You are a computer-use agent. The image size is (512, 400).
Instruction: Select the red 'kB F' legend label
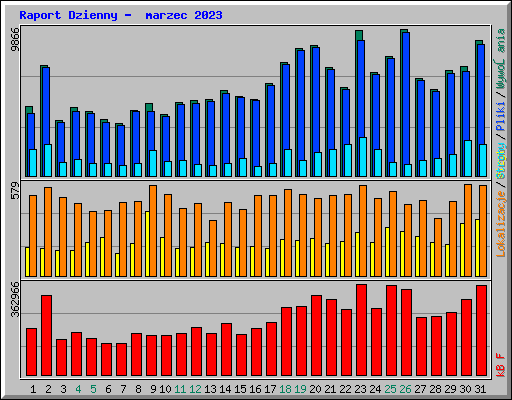(x=501, y=365)
